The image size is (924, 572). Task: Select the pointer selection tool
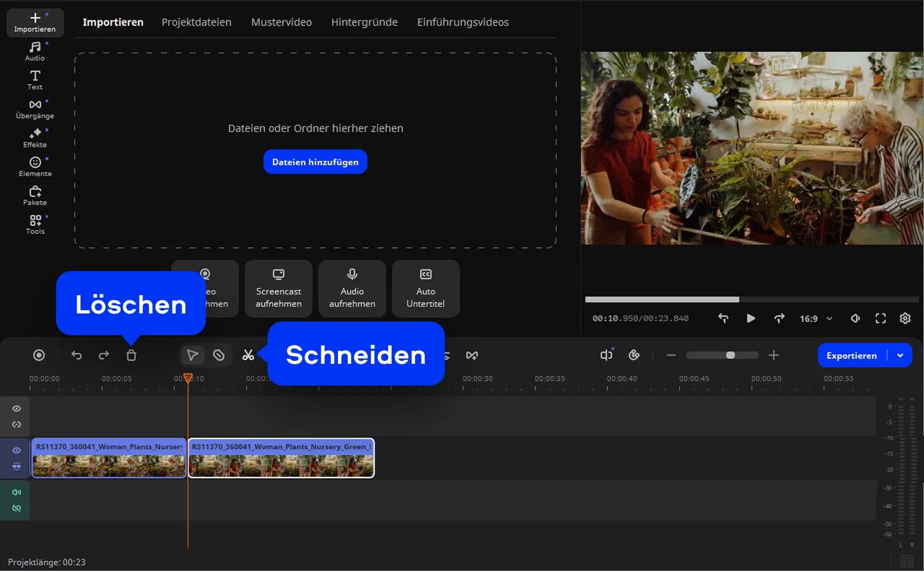click(x=193, y=355)
